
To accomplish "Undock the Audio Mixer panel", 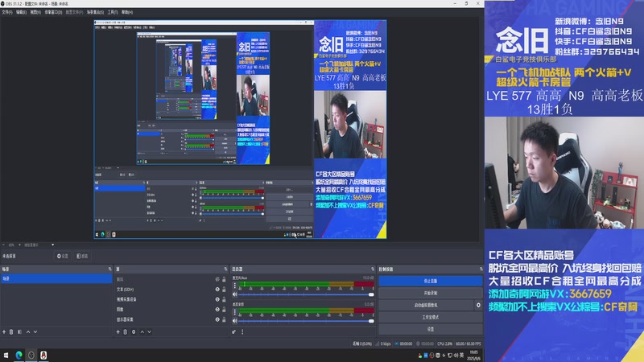I will (373, 269).
